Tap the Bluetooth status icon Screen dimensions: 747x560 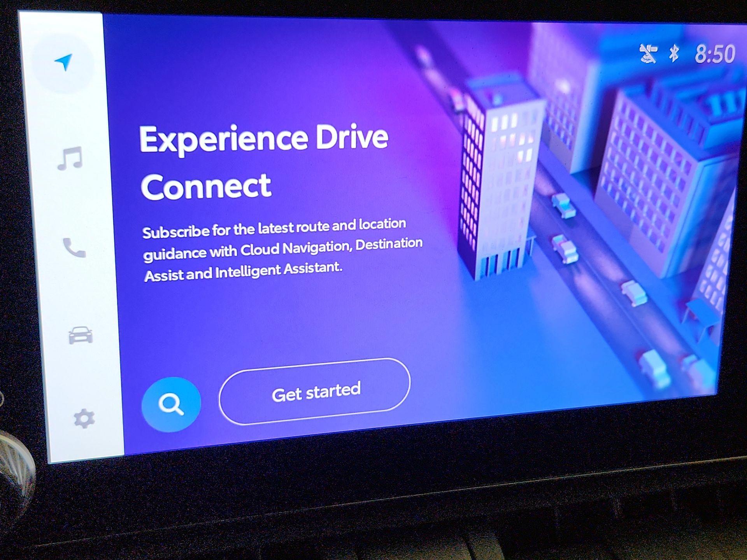click(674, 53)
